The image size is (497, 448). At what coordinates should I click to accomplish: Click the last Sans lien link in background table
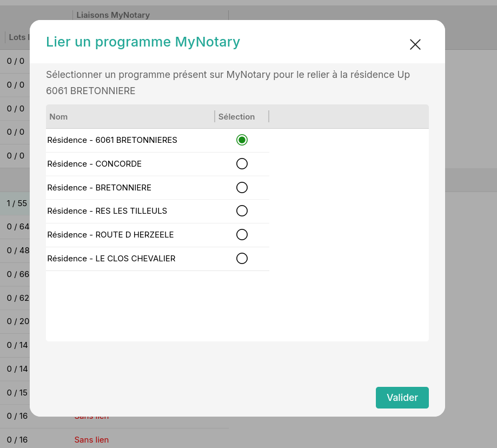[91, 440]
